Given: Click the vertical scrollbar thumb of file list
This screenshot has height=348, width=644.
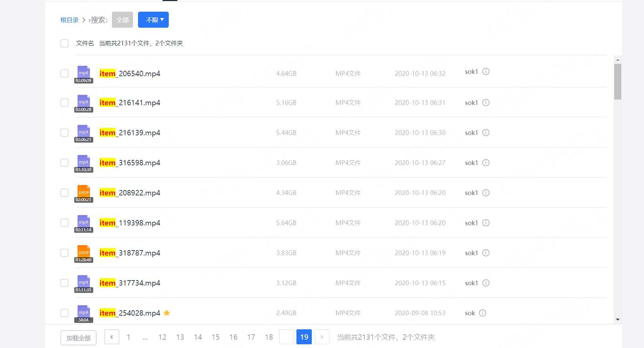Looking at the screenshot, I should [x=618, y=81].
